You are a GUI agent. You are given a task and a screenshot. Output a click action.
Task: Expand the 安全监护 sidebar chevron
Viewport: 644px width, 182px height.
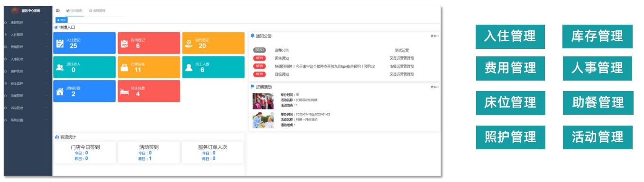[x=47, y=83]
